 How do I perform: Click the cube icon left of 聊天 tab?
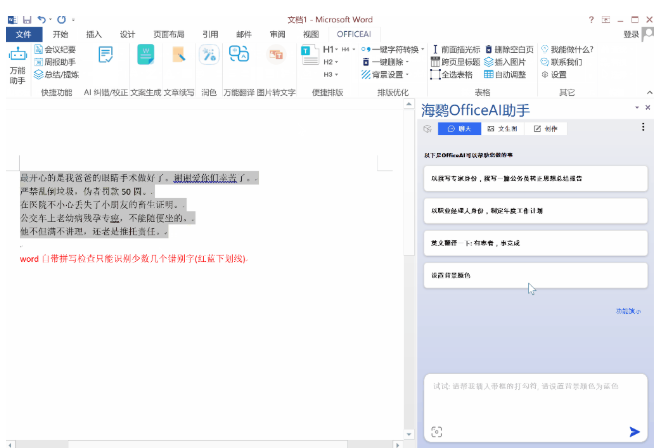[428, 129]
